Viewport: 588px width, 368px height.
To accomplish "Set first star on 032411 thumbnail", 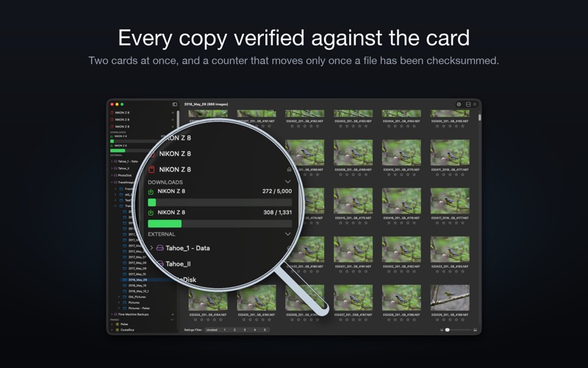I will [x=437, y=174].
